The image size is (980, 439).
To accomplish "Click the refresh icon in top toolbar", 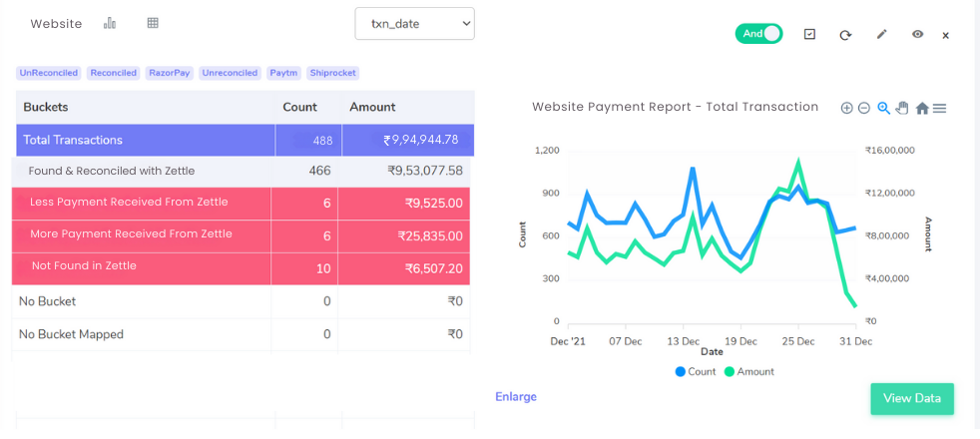I will [845, 35].
